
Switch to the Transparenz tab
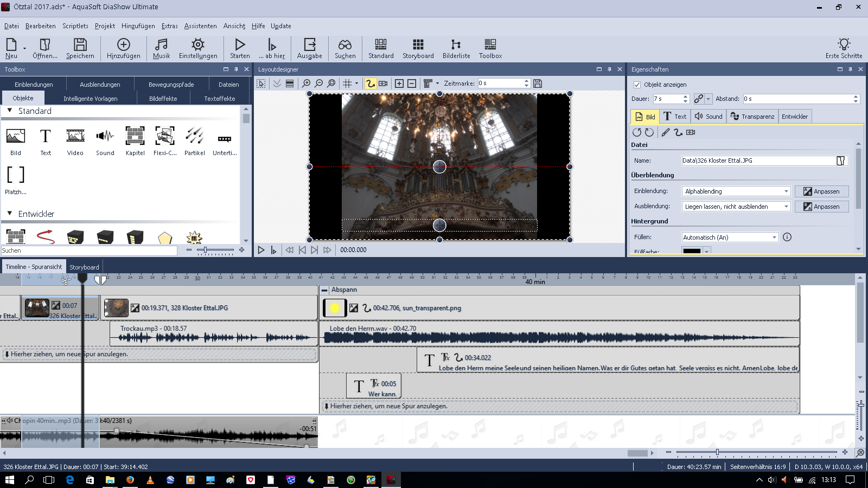[x=752, y=117]
